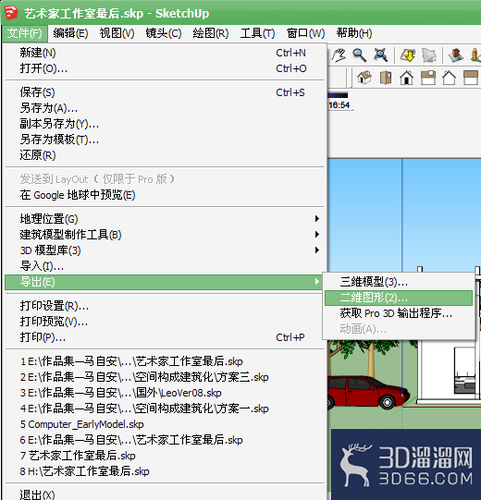This screenshot has height=500, width=481.
Task: Open recent file 3 LeoVer08.skp
Action: (x=165, y=393)
